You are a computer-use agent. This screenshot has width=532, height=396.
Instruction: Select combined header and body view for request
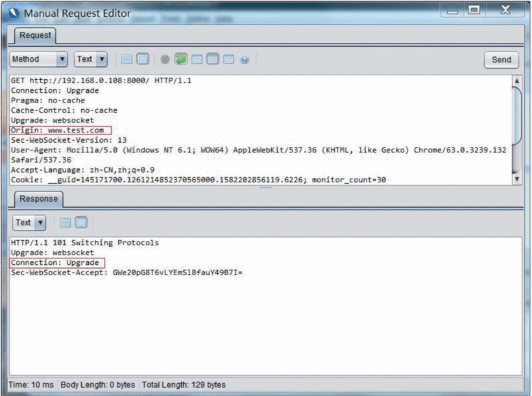click(127, 60)
